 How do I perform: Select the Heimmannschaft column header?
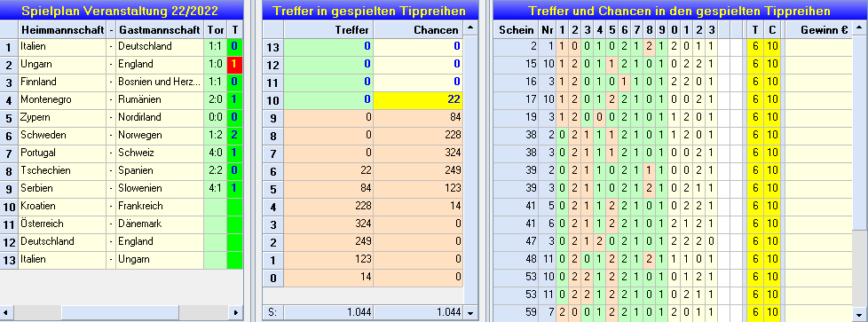[x=62, y=29]
